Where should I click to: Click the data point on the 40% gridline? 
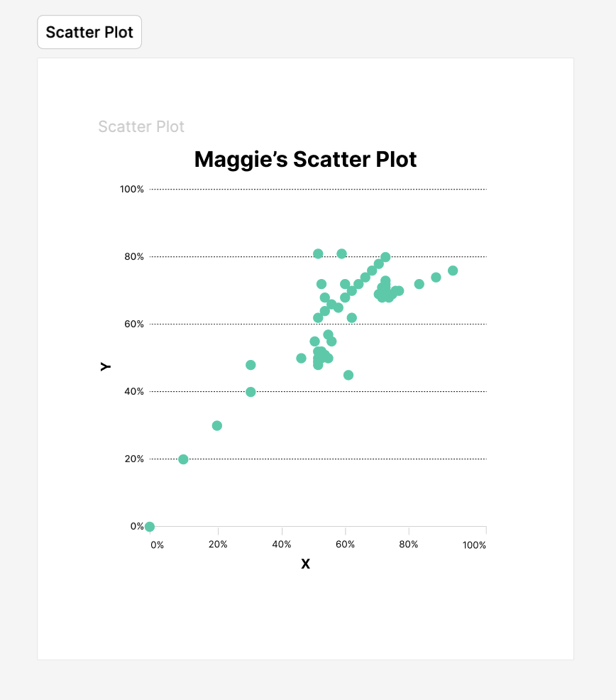251,392
